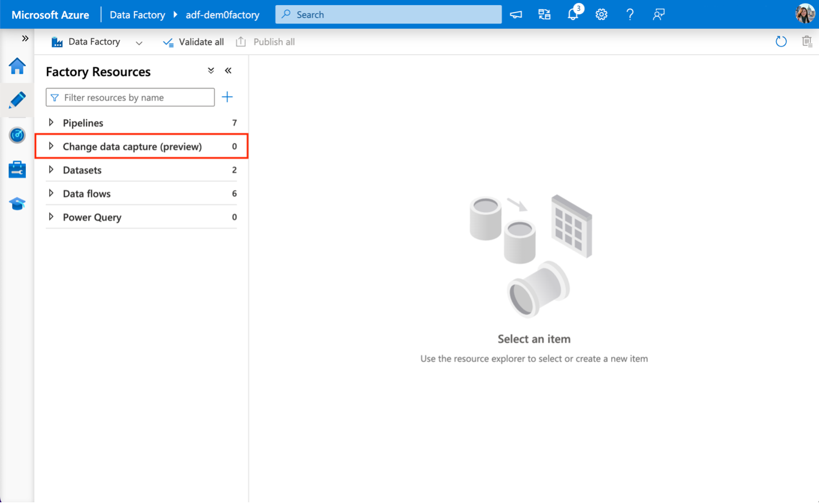This screenshot has width=819, height=504.
Task: Open the Learning Center graduation cap icon
Action: (17, 203)
